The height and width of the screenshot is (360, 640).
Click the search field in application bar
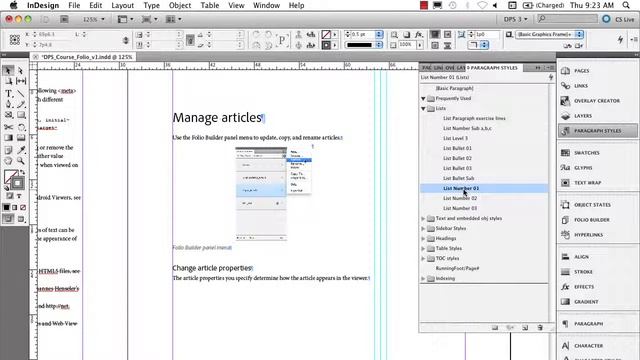pyautogui.click(x=568, y=19)
